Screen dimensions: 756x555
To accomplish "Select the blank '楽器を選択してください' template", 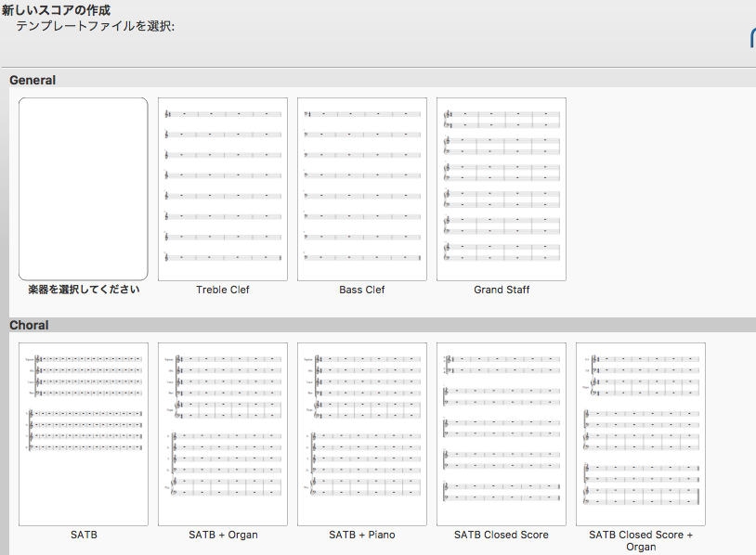I will 84,188.
